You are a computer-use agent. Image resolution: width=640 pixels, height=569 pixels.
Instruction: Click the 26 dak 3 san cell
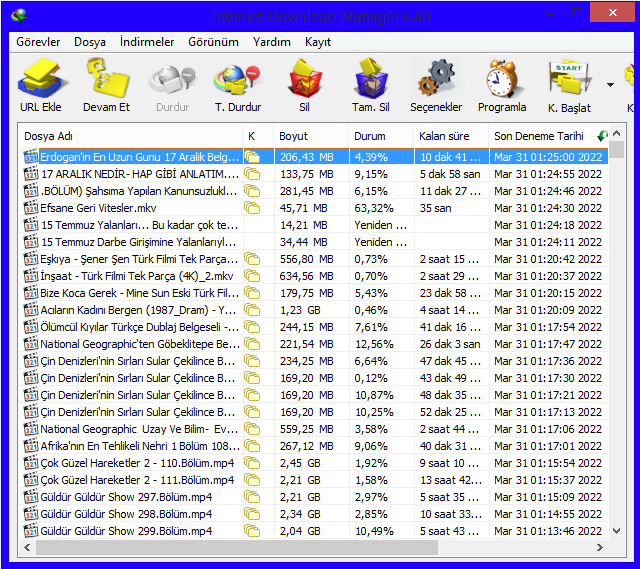tap(450, 344)
